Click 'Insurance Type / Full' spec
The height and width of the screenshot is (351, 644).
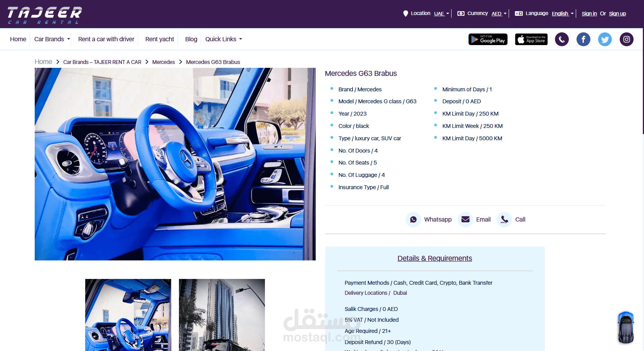[x=363, y=187]
